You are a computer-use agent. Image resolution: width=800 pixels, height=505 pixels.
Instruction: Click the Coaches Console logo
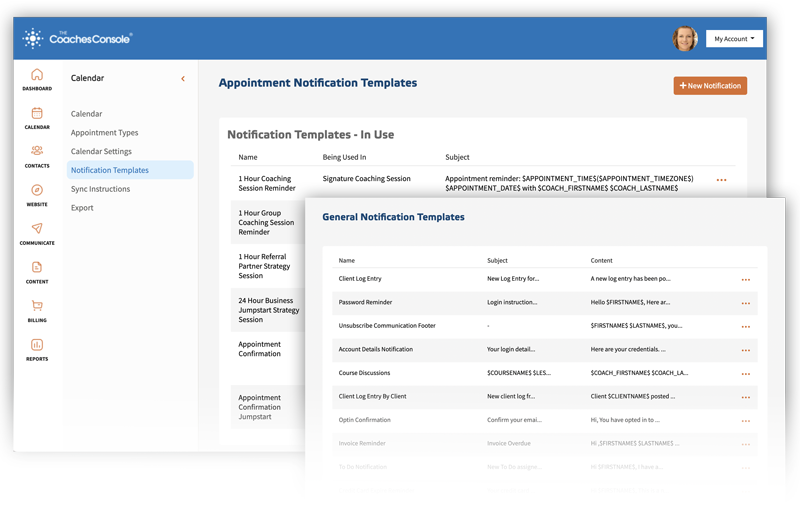coord(78,38)
